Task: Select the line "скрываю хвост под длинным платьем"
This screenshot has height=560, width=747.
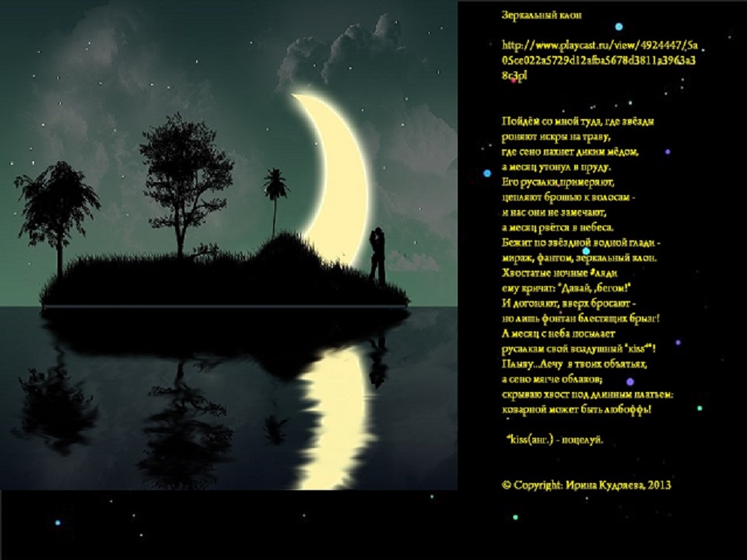Action: click(588, 395)
